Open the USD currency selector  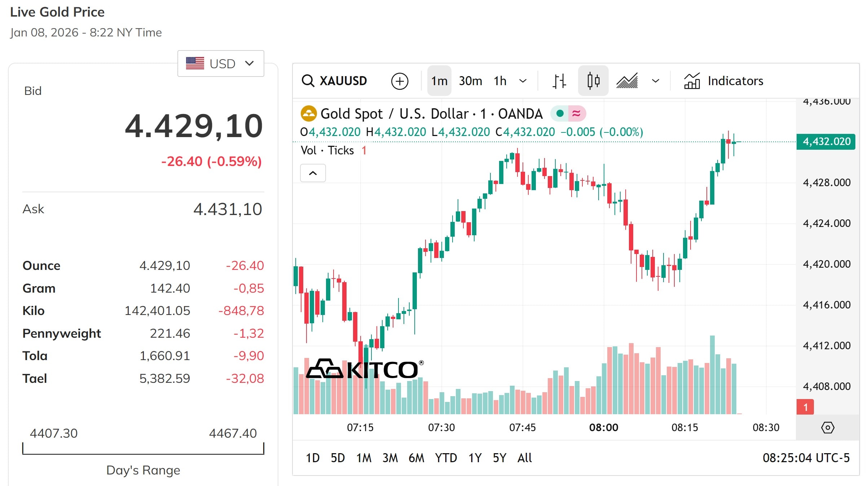point(221,63)
